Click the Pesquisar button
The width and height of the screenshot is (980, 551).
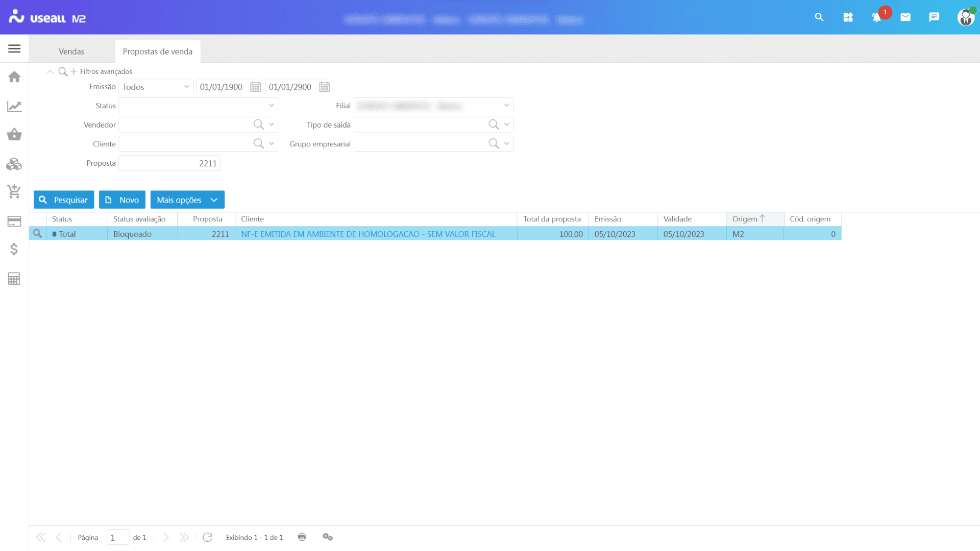pos(64,200)
